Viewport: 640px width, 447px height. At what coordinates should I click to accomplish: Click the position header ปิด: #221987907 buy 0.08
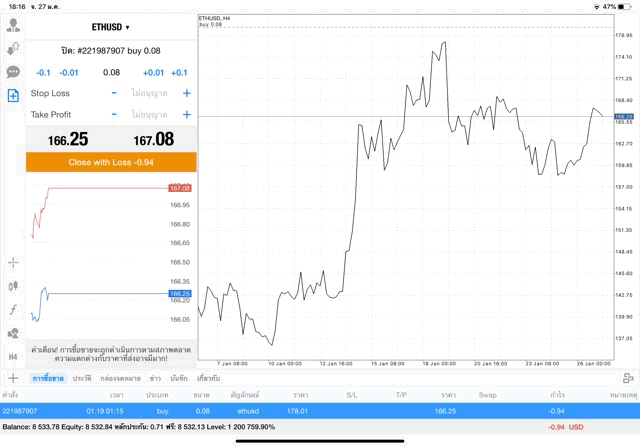(111, 51)
